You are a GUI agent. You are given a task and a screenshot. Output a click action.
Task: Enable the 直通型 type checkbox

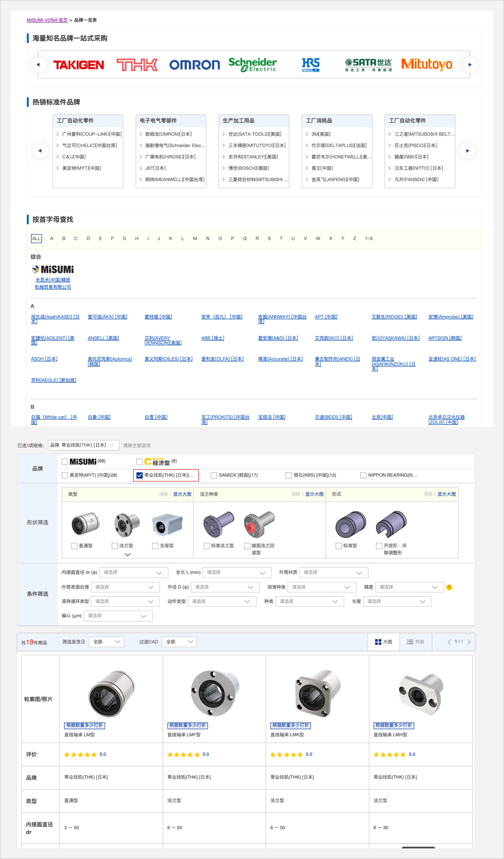[74, 546]
